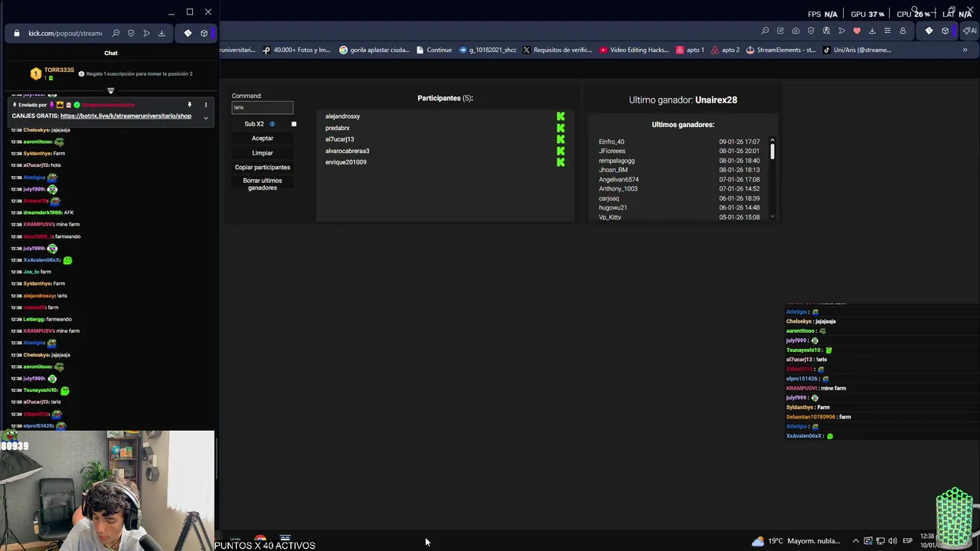Click the Sub X2 info icon
The height and width of the screenshot is (551, 980).
coord(272,124)
